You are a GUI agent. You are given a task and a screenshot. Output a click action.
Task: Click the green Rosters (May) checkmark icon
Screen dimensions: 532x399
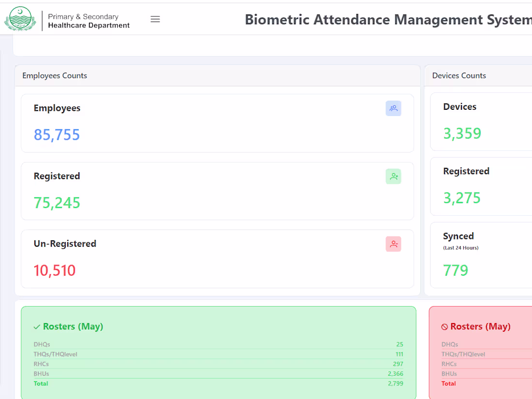point(37,327)
